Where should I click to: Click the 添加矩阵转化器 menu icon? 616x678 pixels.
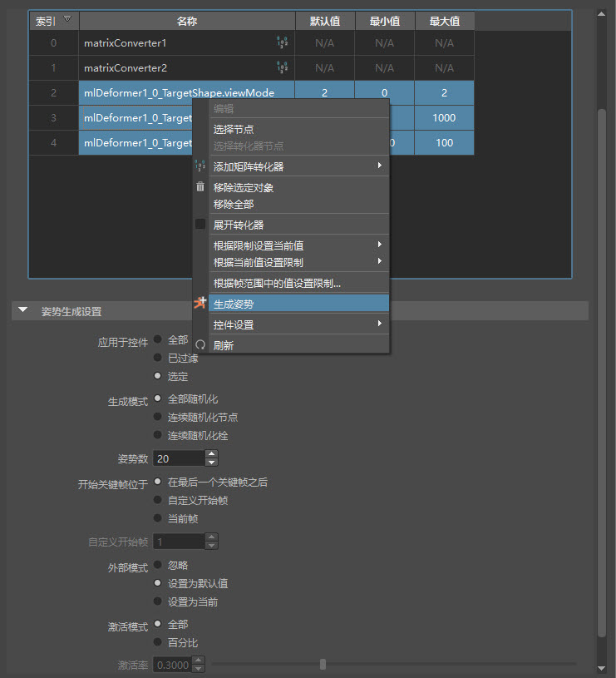[x=200, y=166]
